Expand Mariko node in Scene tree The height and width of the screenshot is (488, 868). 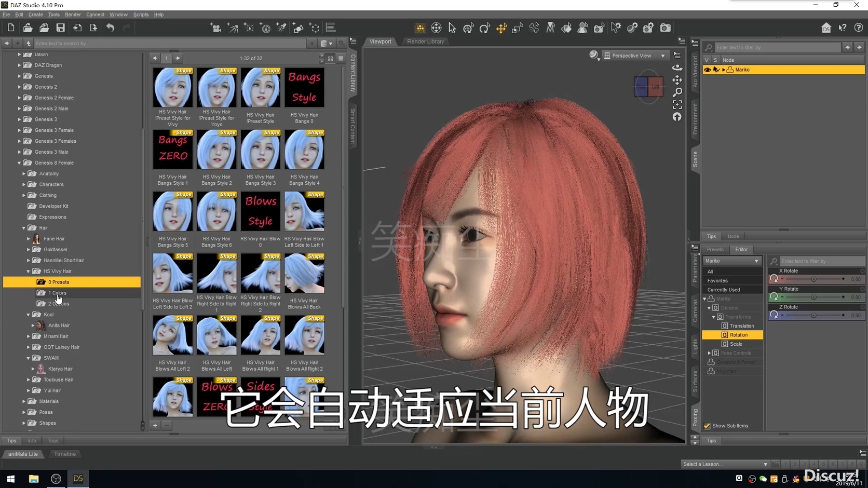pos(724,70)
